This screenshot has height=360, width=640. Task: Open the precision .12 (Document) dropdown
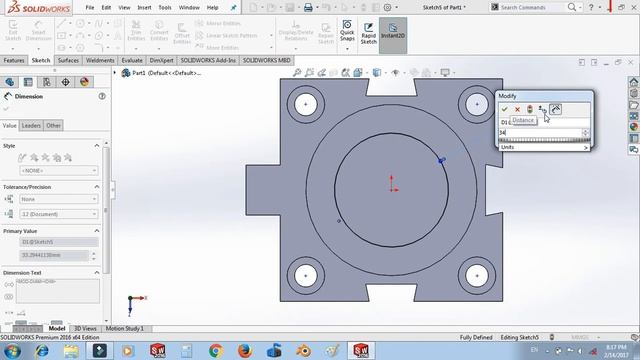[x=59, y=214]
